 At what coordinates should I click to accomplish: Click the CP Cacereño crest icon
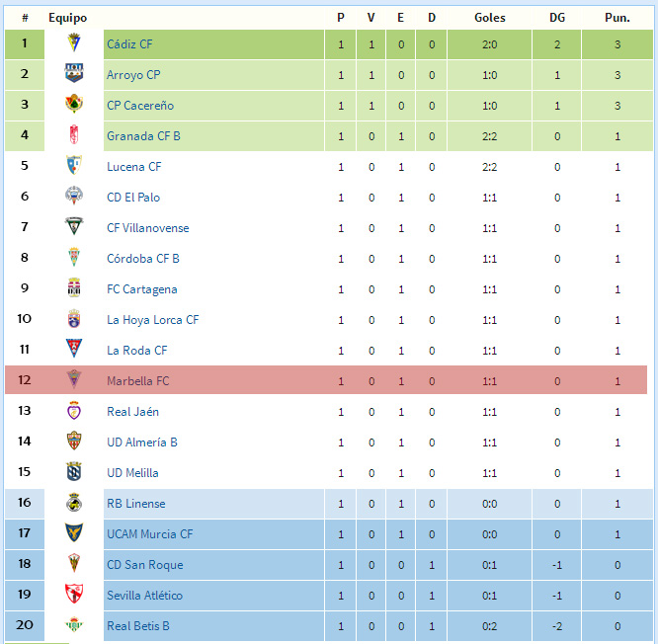pos(74,104)
